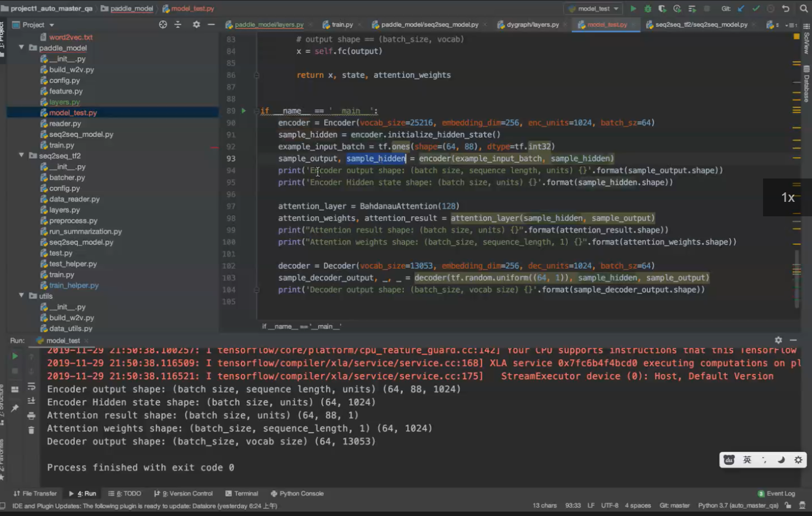
Task: Open the LF line separator selector
Action: (x=591, y=505)
